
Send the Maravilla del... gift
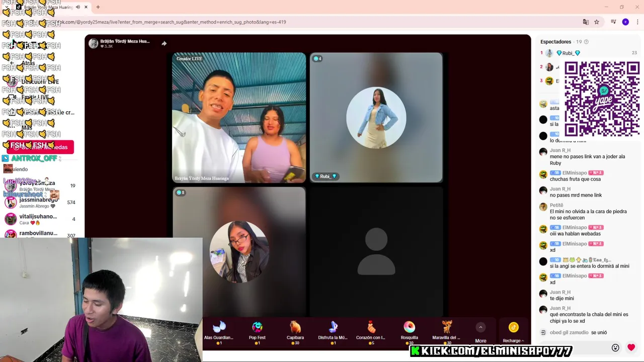pos(447,332)
